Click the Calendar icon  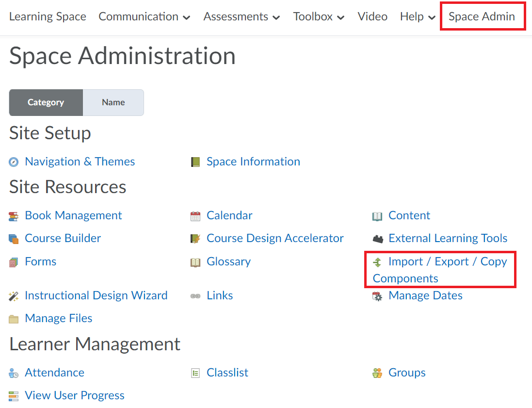coord(195,216)
